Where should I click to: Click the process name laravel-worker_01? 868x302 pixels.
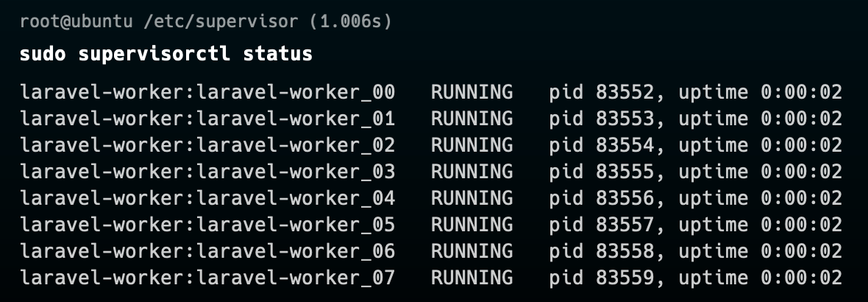click(296, 119)
